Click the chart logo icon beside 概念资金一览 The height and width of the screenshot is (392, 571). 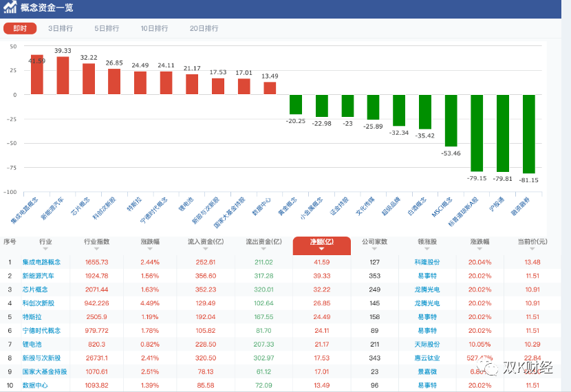[x=10, y=8]
